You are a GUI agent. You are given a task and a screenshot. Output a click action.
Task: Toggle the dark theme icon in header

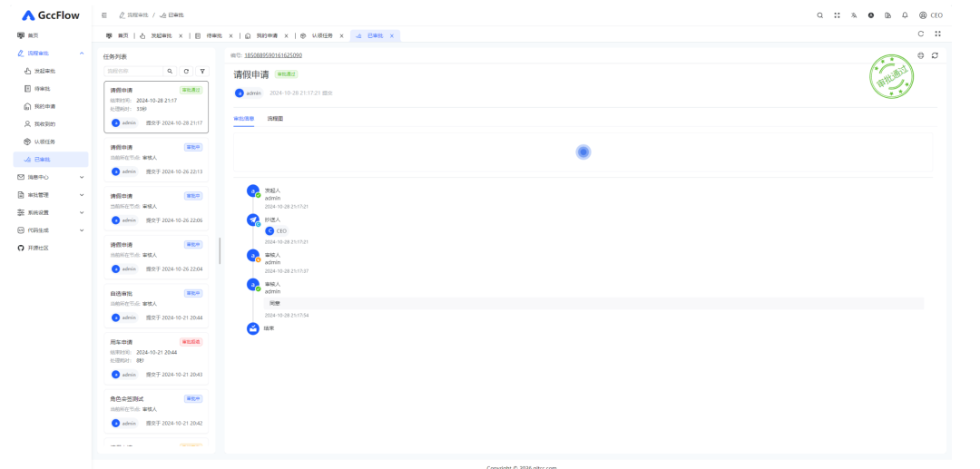point(870,15)
